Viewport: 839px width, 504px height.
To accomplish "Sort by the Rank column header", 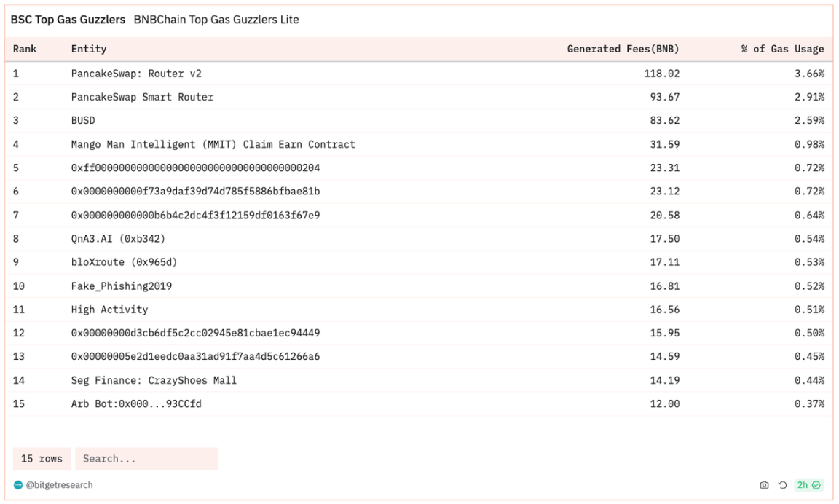I will point(25,49).
